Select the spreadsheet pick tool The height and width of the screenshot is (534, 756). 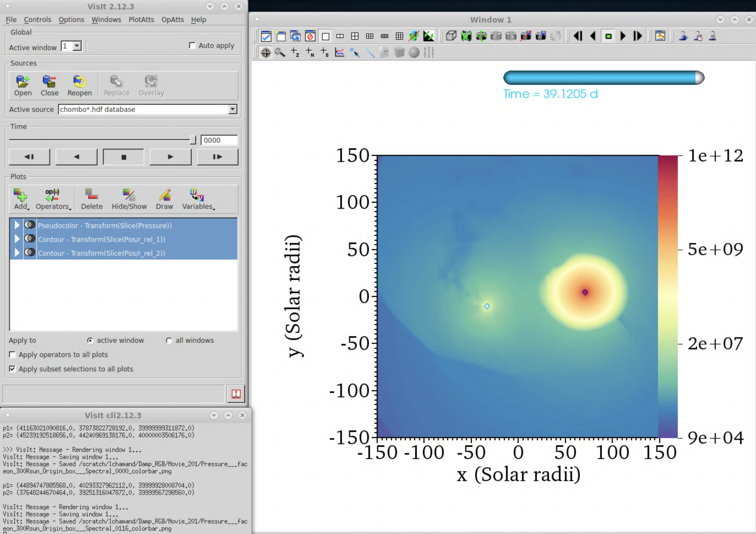pyautogui.click(x=325, y=52)
